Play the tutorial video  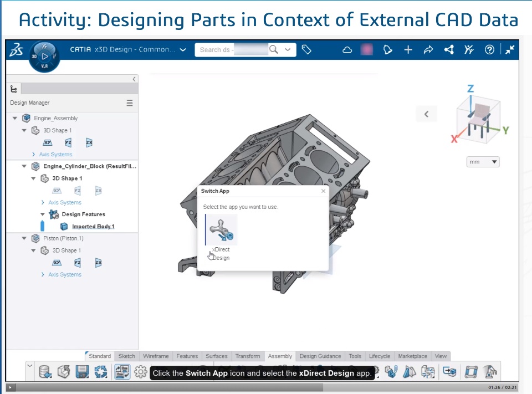click(10, 387)
